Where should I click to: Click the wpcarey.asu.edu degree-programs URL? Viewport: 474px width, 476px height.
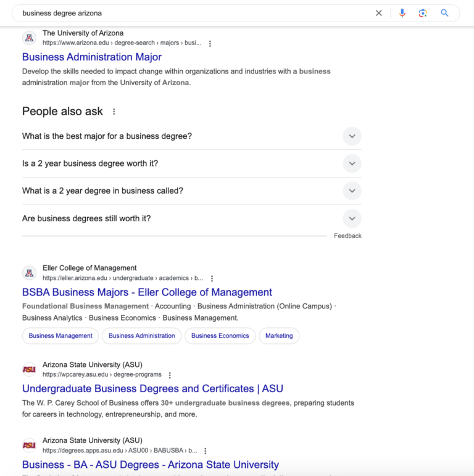point(102,375)
